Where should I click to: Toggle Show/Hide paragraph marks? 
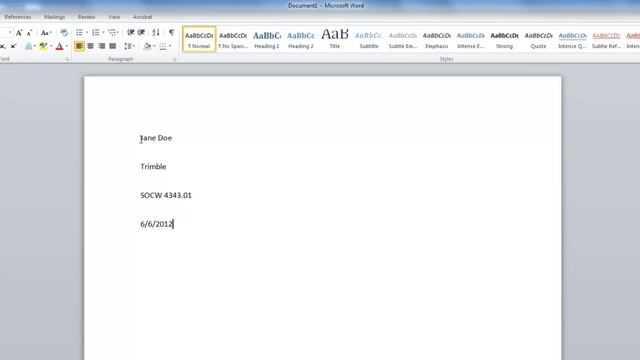171,32
